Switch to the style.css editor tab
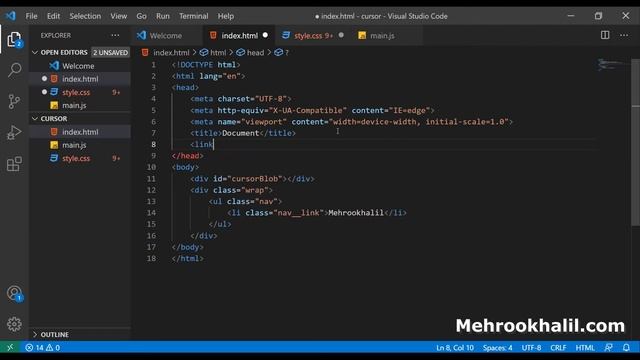Image resolution: width=640 pixels, height=360 pixels. coord(313,36)
